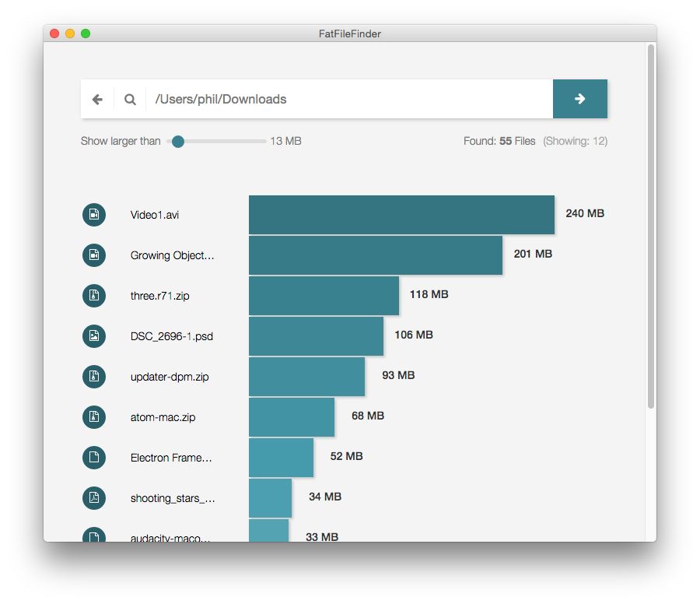
Task: Click the /Users/phil/Downloads path field
Action: 311,99
